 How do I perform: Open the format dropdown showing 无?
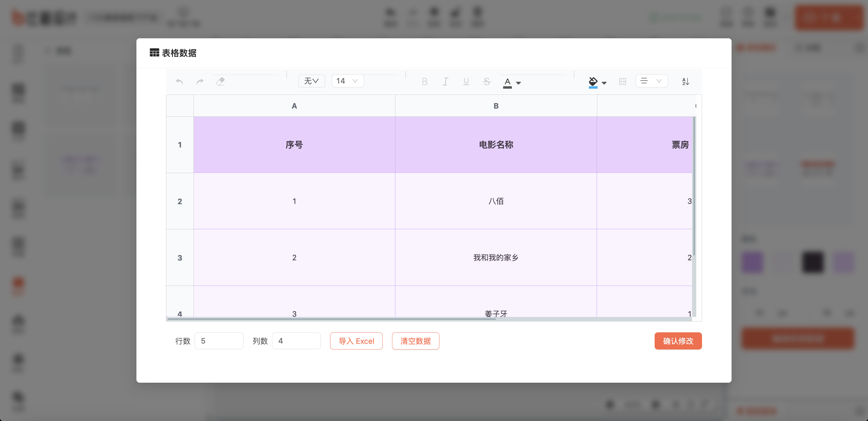[x=311, y=81]
